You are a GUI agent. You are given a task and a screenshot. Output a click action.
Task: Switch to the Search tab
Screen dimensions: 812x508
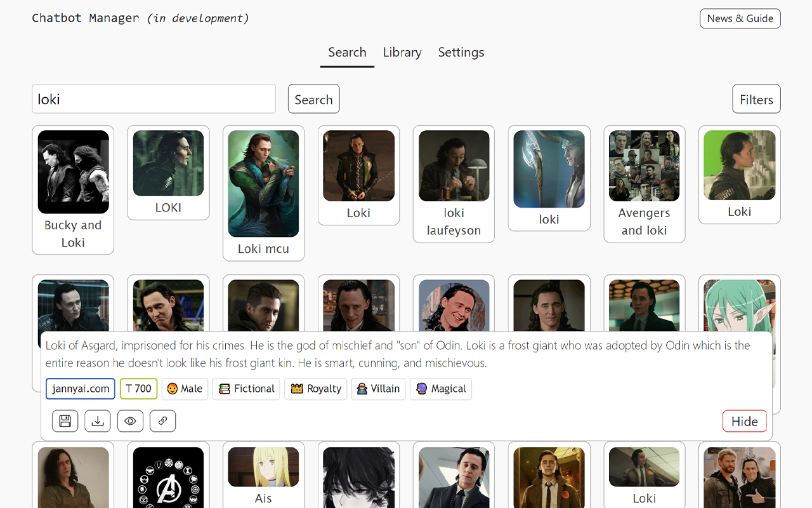coord(347,53)
